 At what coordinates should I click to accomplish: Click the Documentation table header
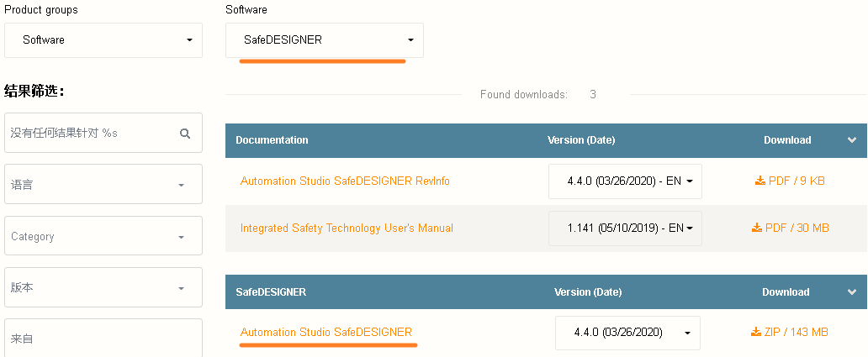pos(272,140)
